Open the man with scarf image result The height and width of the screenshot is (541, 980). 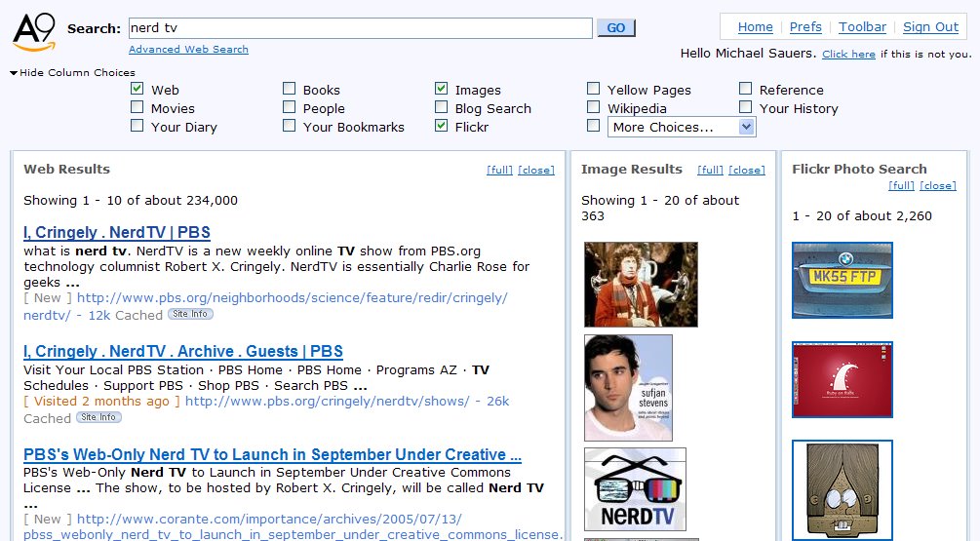(x=641, y=284)
